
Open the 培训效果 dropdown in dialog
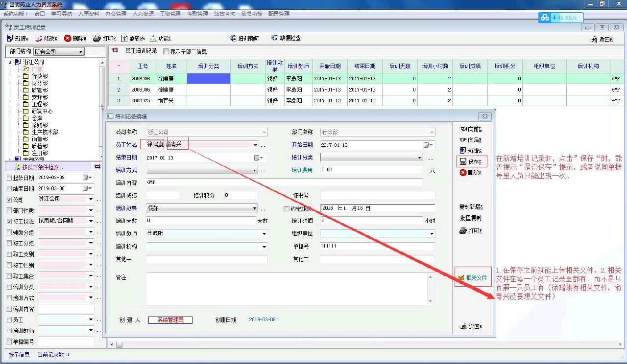254,208
